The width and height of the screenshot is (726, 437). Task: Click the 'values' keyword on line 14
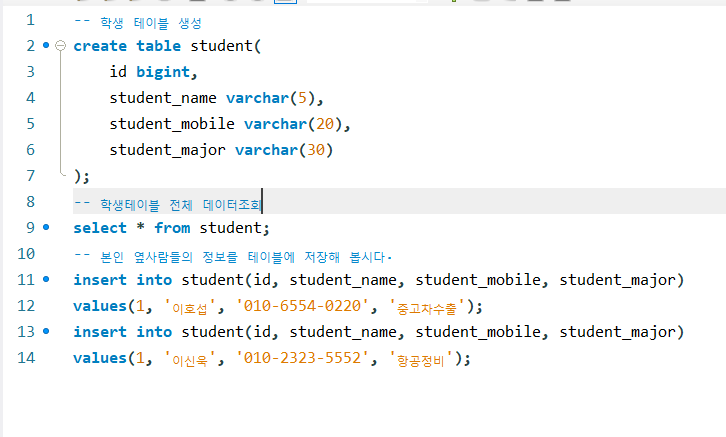pyautogui.click(x=100, y=357)
